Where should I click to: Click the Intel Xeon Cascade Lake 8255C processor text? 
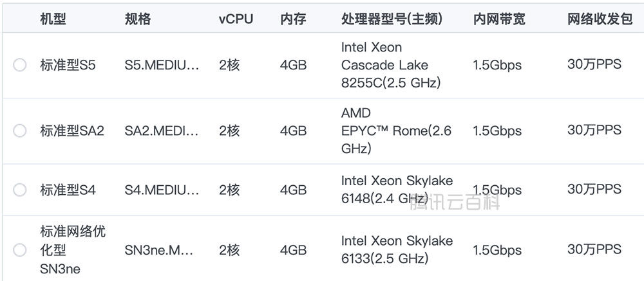[385, 65]
